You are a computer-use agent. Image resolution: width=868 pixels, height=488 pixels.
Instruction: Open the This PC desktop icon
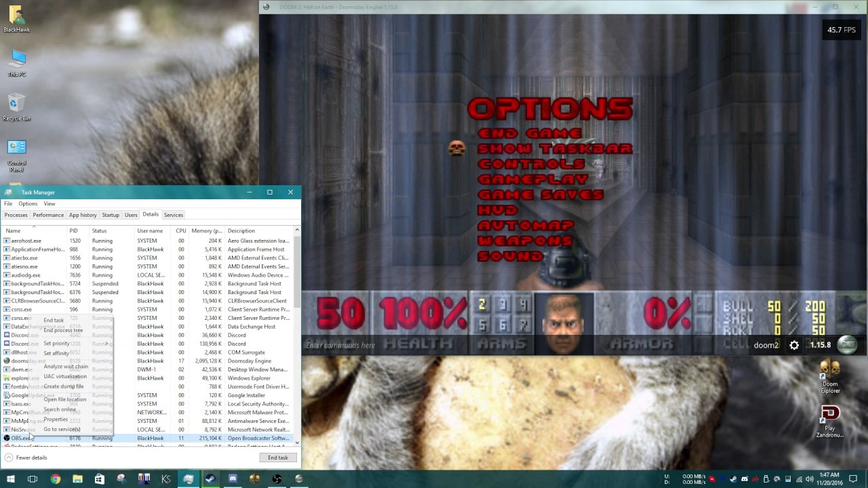(17, 64)
